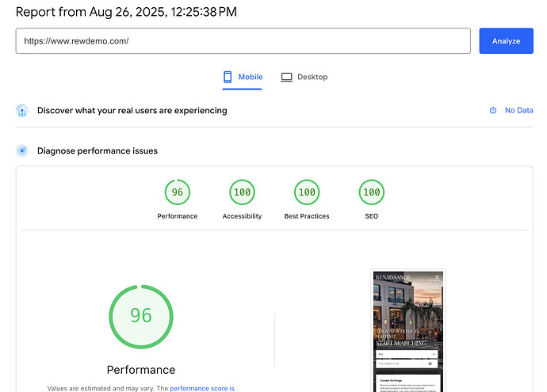
Task: Click the large Performance 96 circle
Action: pos(141,315)
